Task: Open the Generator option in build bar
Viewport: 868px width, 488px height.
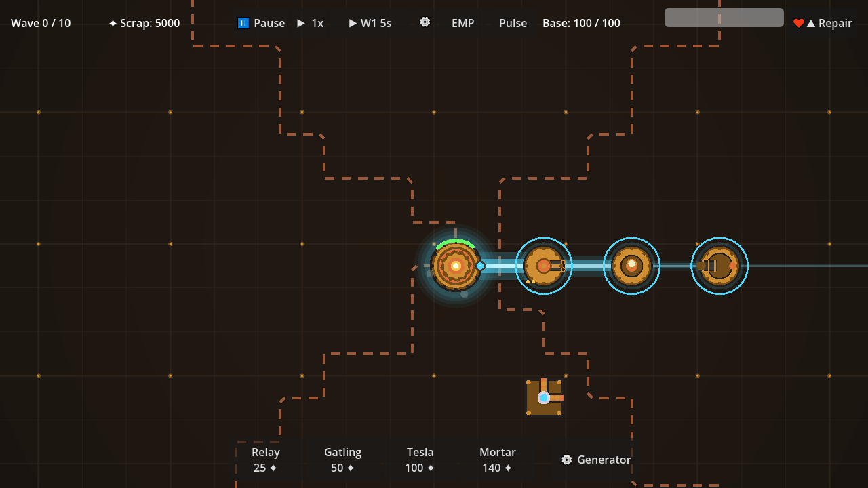Action: pos(597,460)
